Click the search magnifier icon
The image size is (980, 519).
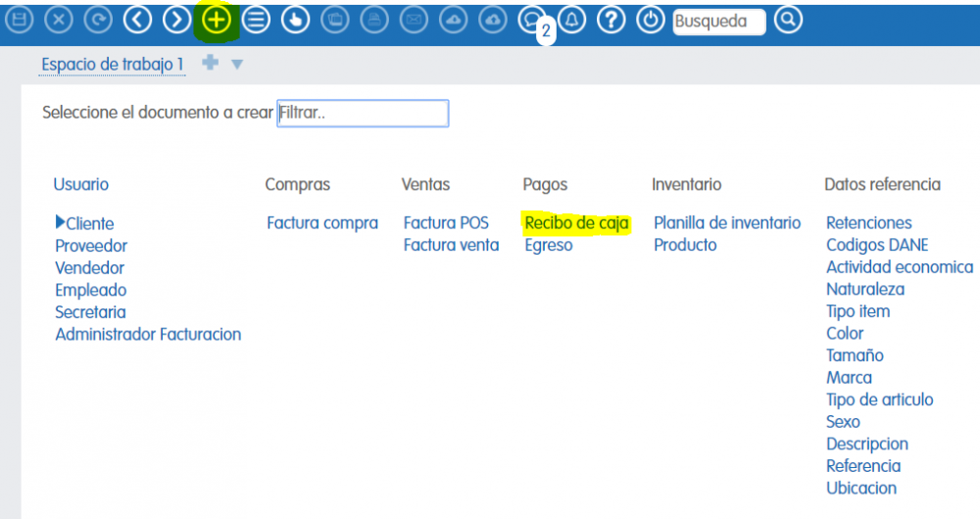click(788, 20)
